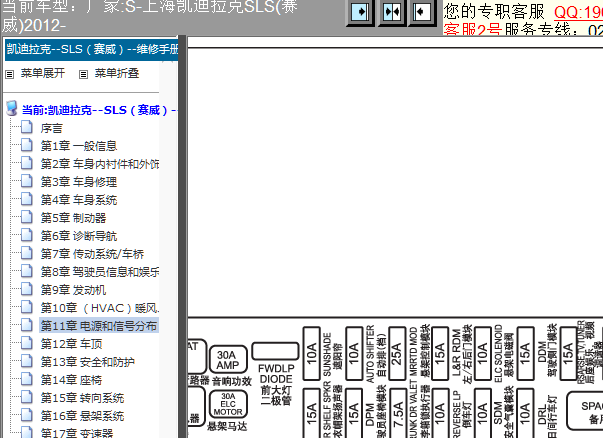Click the page icon beside 第9章 发动机
Viewport: 603px width, 438px height.
27,289
